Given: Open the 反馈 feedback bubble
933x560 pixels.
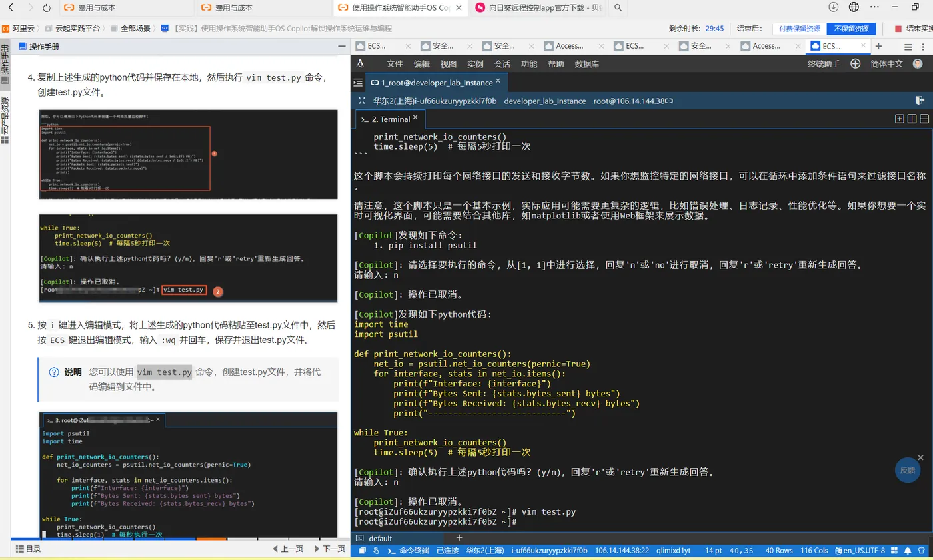Looking at the screenshot, I should [908, 470].
